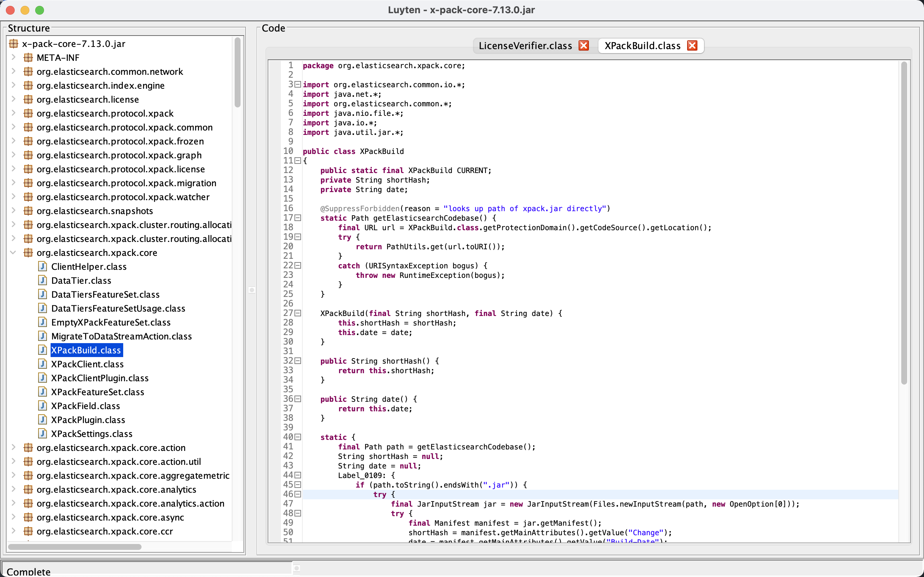Collapse getElasticsearchCodebase fold at line 17

click(x=298, y=218)
